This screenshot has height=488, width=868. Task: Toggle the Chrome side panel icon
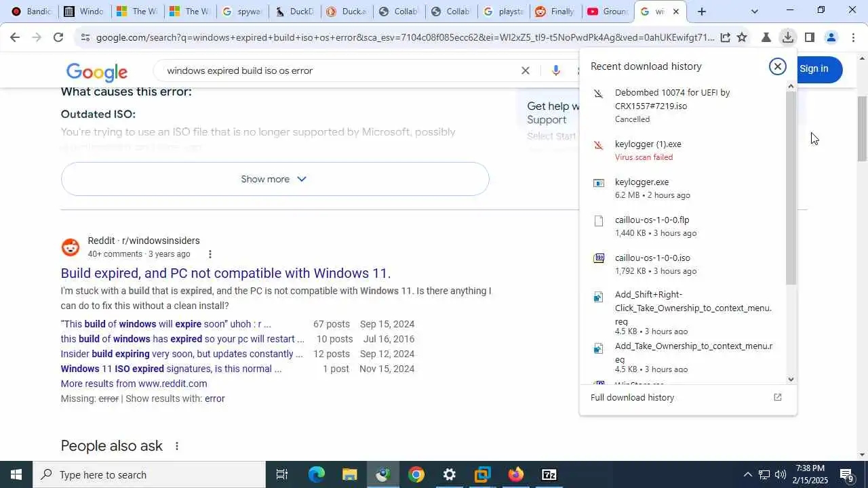[x=809, y=38]
